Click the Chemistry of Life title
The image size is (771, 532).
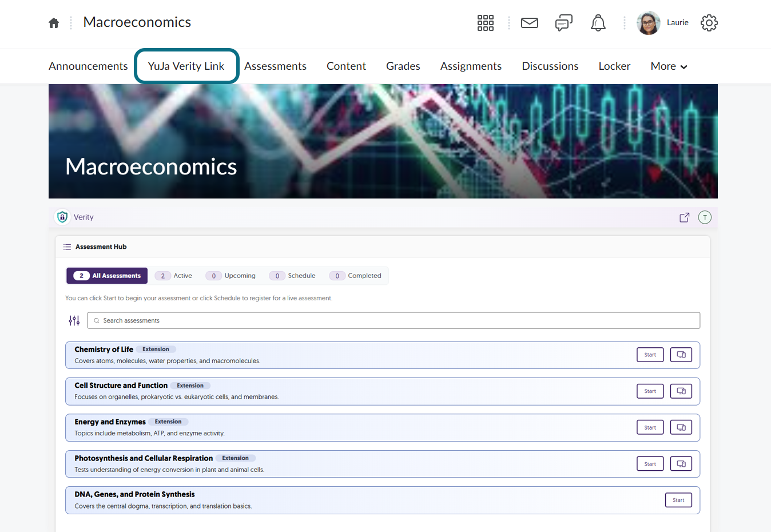(104, 350)
